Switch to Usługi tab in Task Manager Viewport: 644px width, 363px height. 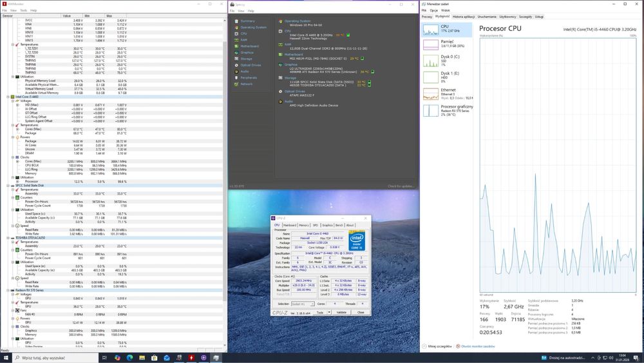pyautogui.click(x=539, y=17)
